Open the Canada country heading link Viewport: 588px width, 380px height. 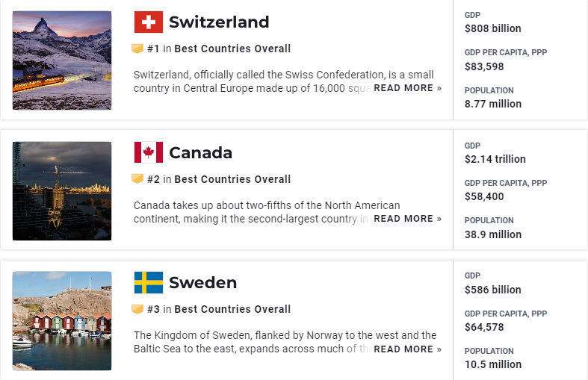click(x=200, y=153)
